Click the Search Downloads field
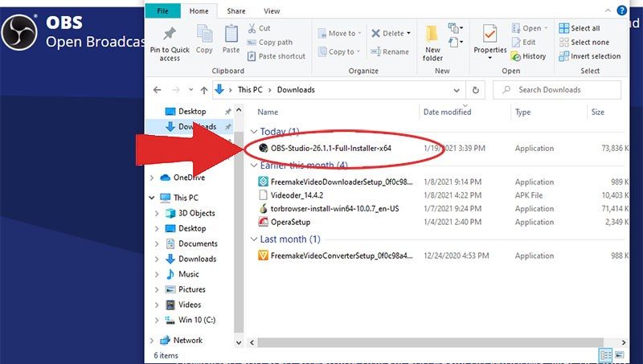Screen dimensions: 643x364 coord(557,90)
